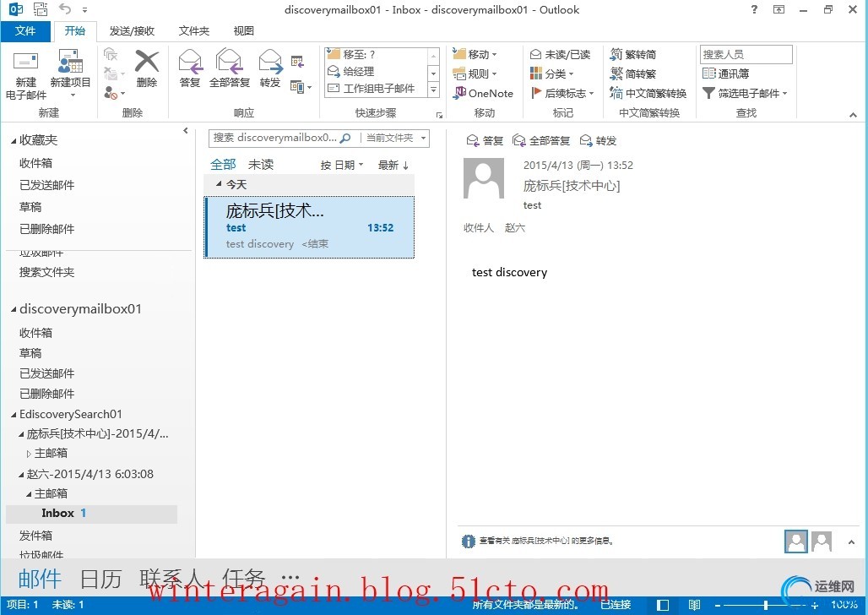This screenshot has height=615, width=868.
Task: Click the discoverymailbox search box
Action: (274, 138)
